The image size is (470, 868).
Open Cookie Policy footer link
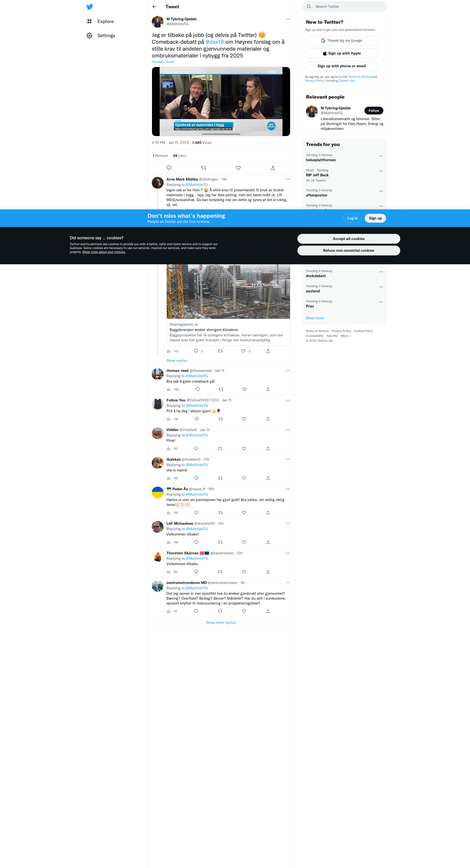point(363,331)
